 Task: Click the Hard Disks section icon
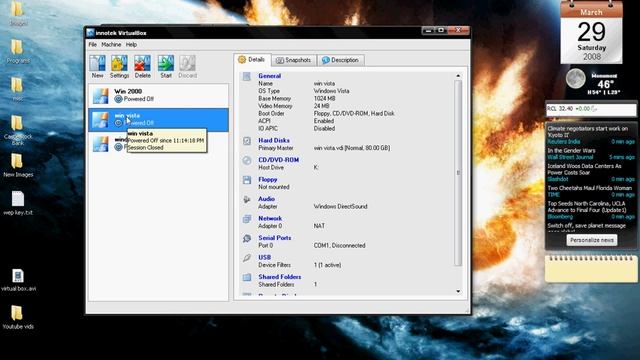[x=247, y=141]
